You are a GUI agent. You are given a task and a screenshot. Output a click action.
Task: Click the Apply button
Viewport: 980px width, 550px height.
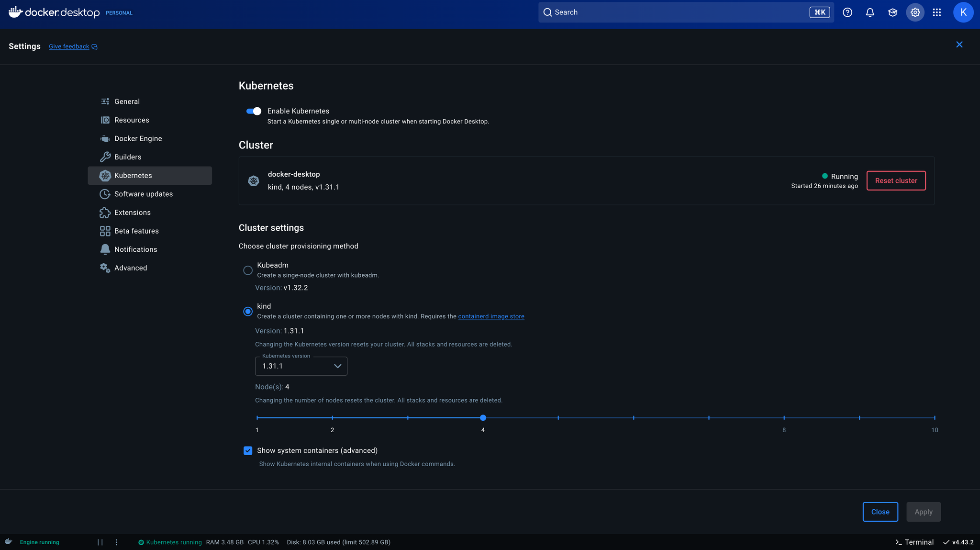pos(923,512)
